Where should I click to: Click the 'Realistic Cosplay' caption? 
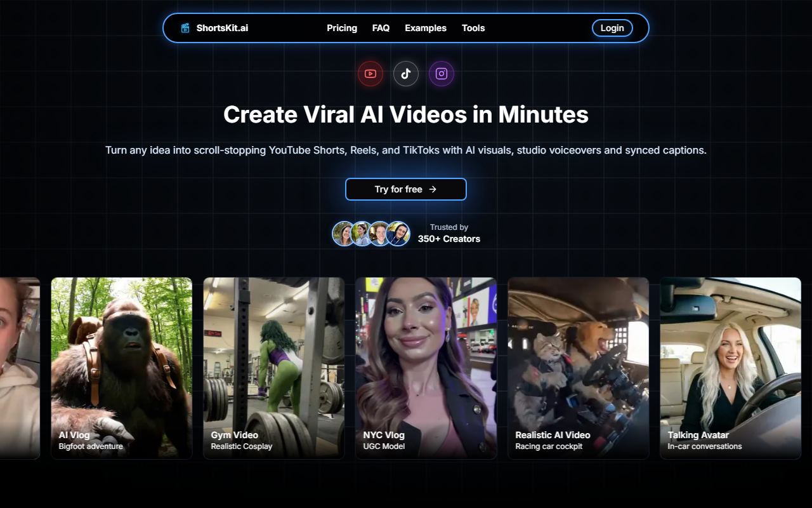(x=242, y=446)
